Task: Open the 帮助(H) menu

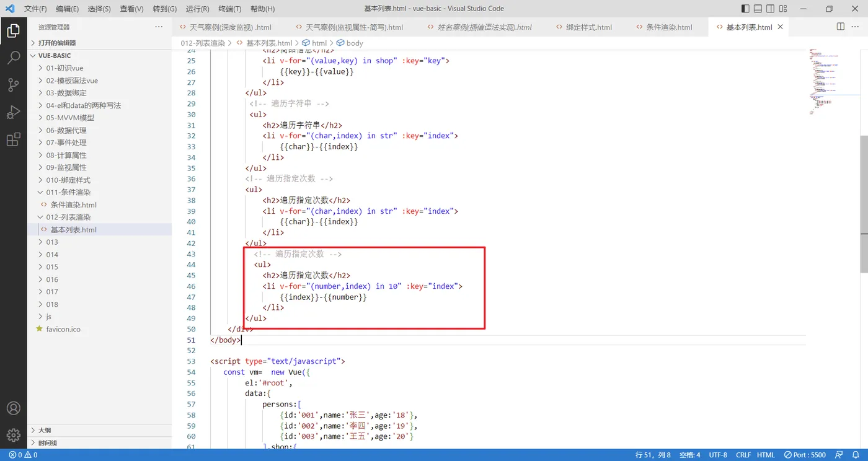Action: [262, 9]
